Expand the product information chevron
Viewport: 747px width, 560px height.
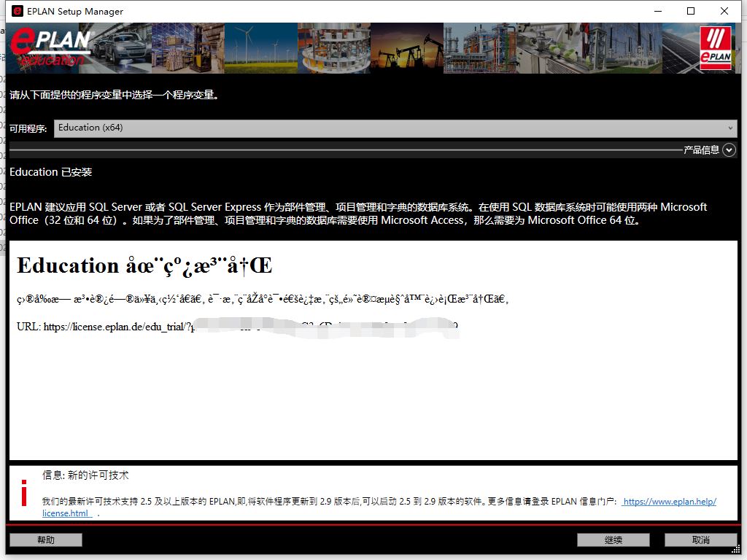729,150
